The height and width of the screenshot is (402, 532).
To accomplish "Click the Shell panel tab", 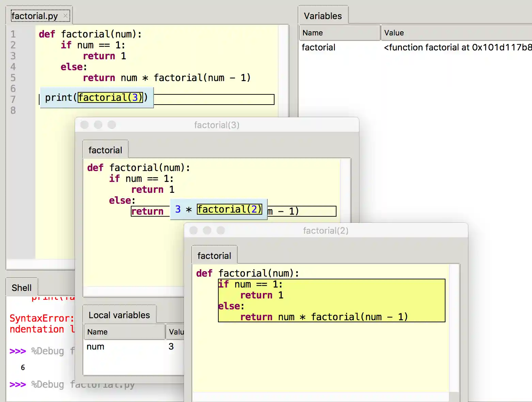I will pyautogui.click(x=21, y=288).
